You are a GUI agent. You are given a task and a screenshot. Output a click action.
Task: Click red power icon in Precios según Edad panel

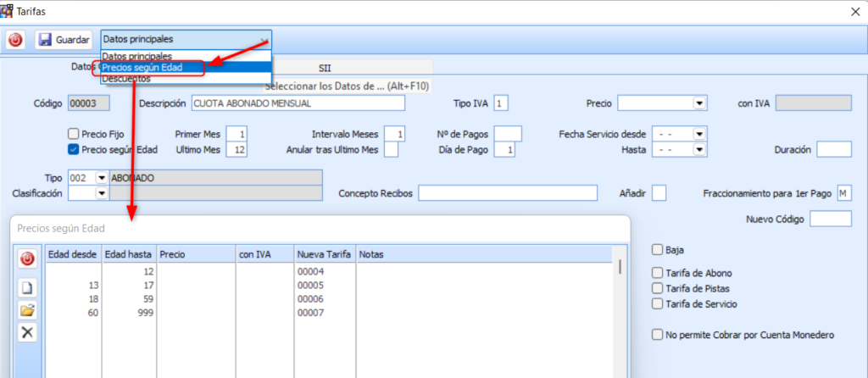(27, 258)
